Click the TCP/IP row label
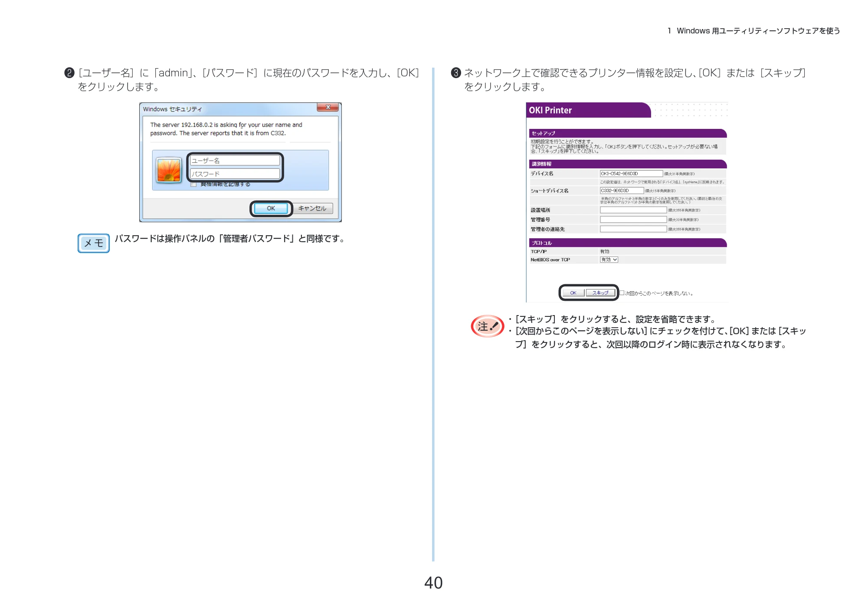This screenshot has width=868, height=615. coord(538,251)
